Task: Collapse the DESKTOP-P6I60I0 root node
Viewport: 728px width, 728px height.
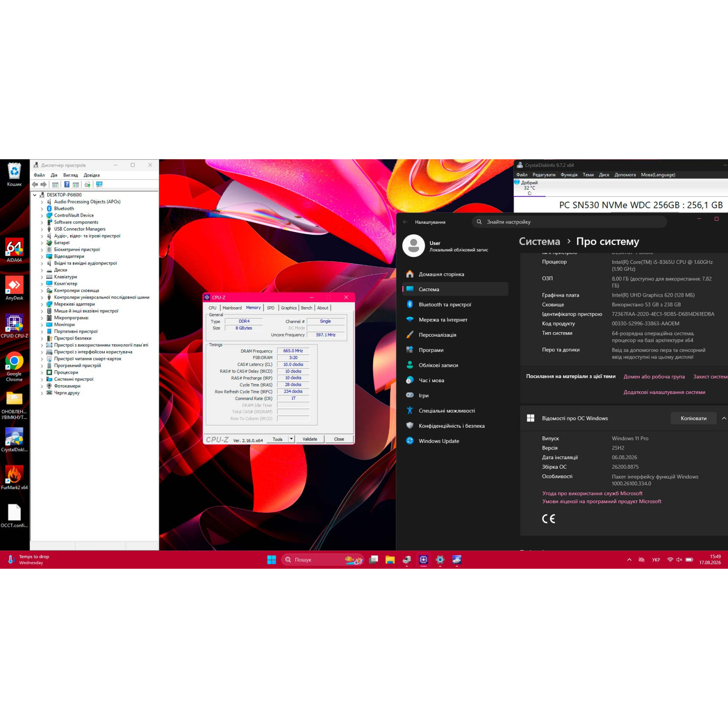Action: coord(35,195)
